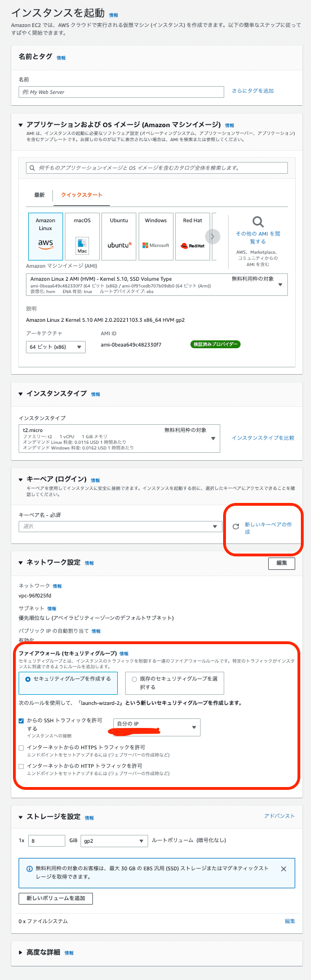This screenshot has width=311, height=980.
Task: Open その他の AMI を閲覧する link
Action: pyautogui.click(x=258, y=237)
